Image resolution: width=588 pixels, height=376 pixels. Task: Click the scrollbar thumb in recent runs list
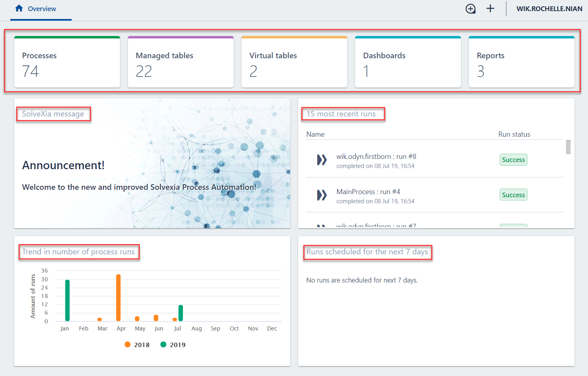568,147
